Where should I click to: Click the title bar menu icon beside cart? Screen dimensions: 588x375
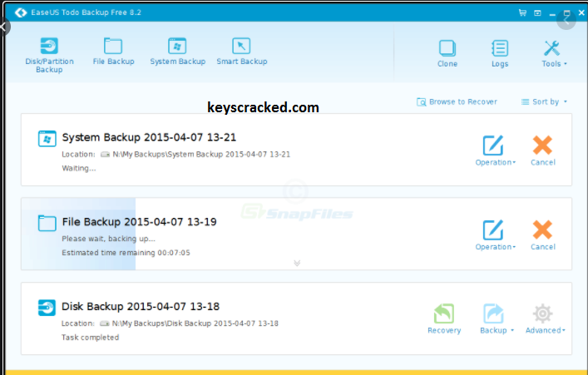(537, 12)
